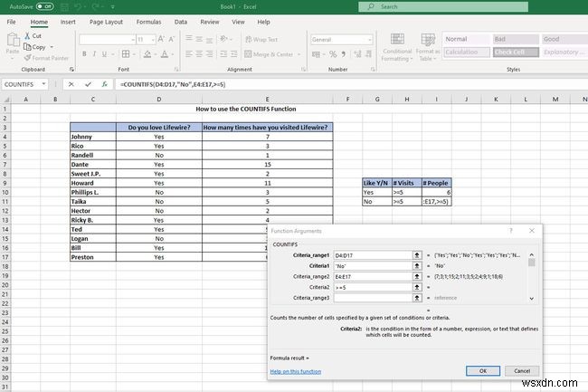Click the Select All corner triangle
588x392 pixels.
point(6,99)
